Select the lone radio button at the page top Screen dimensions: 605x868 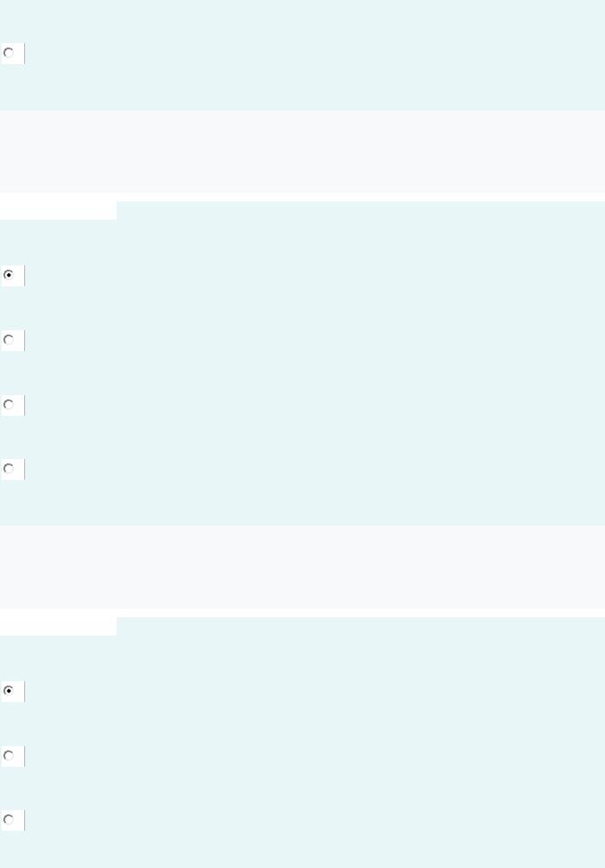click(x=9, y=53)
